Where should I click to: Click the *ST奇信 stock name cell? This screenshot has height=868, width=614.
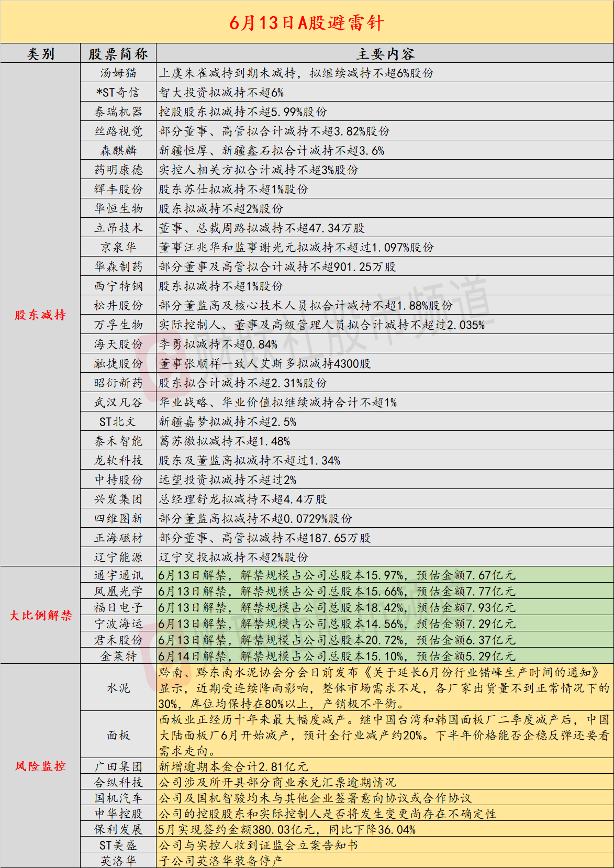point(118,92)
